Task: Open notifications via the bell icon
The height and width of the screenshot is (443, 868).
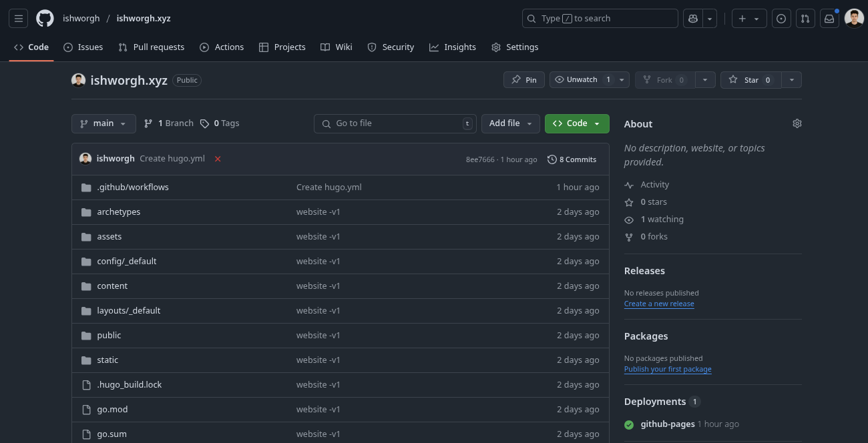Action: coord(829,18)
